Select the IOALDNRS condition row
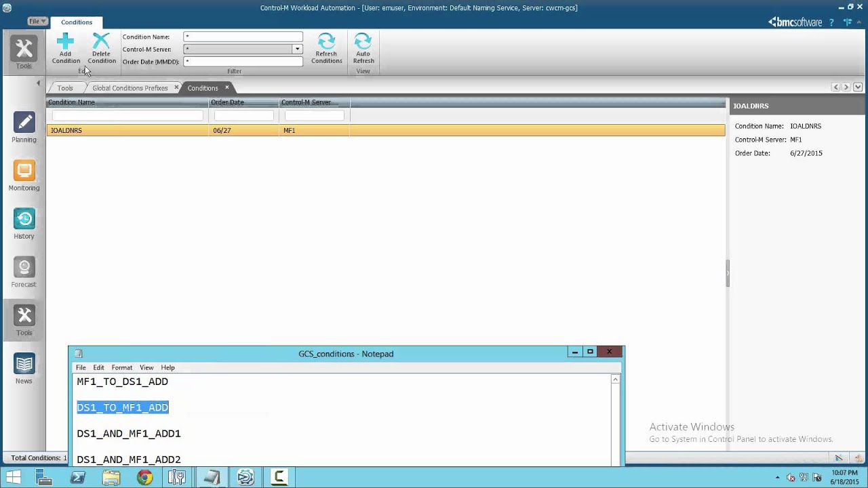 click(x=385, y=130)
